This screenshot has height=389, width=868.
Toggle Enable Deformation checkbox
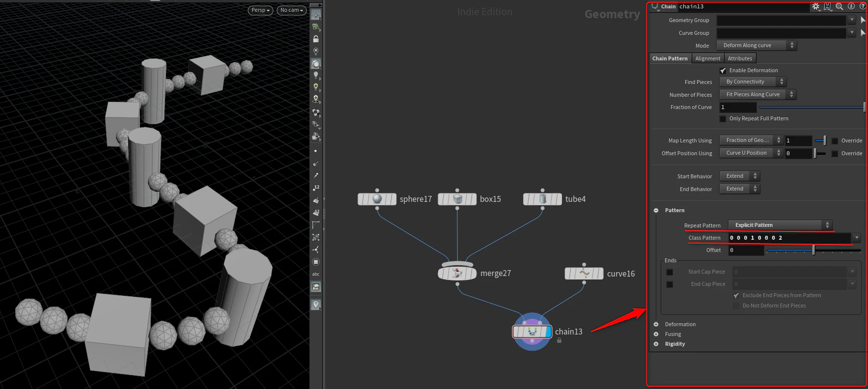tap(723, 71)
